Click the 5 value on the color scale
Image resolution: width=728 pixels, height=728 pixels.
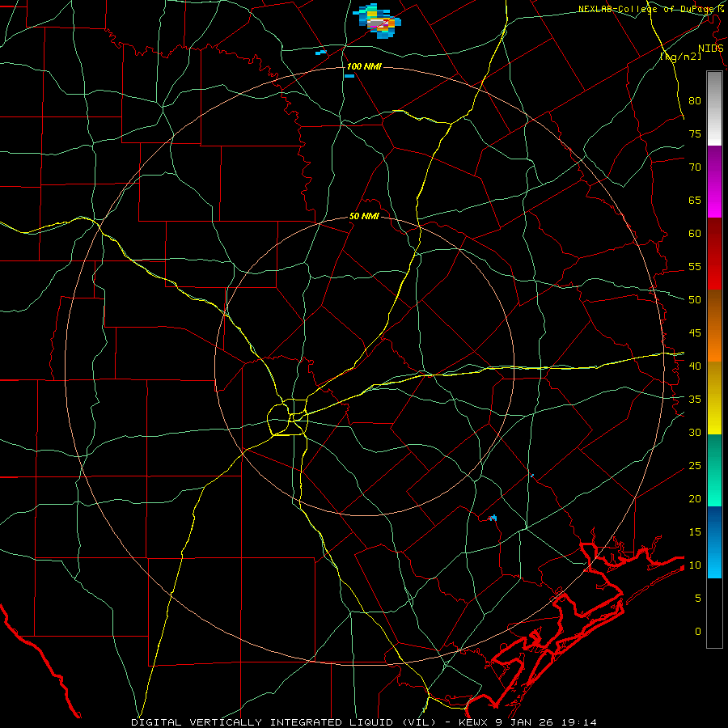click(697, 599)
